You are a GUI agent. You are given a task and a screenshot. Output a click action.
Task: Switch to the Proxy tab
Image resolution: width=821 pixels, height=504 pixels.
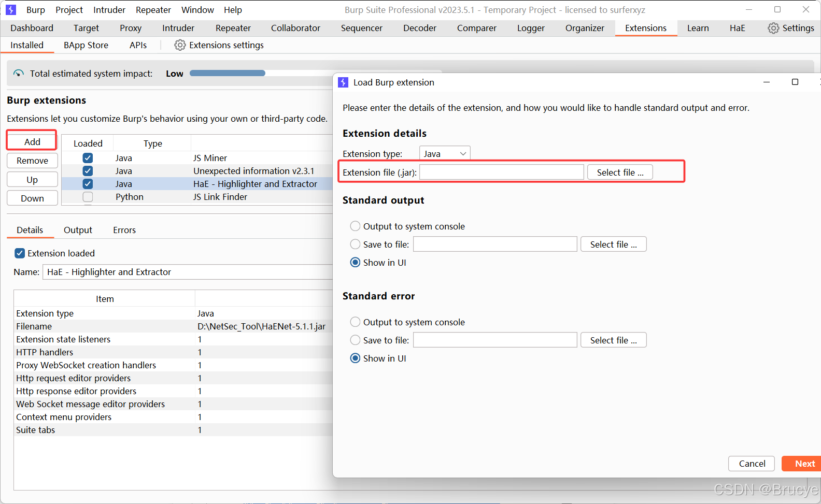131,28
